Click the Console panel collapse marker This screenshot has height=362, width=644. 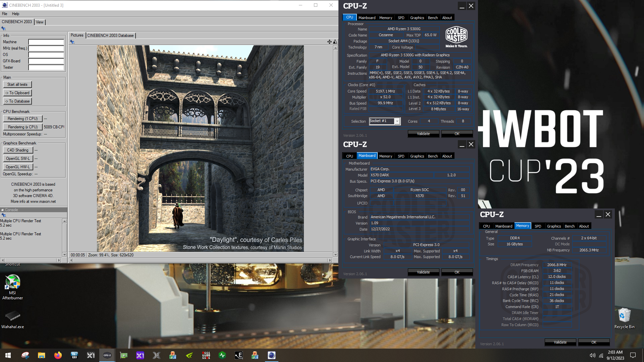2,210
